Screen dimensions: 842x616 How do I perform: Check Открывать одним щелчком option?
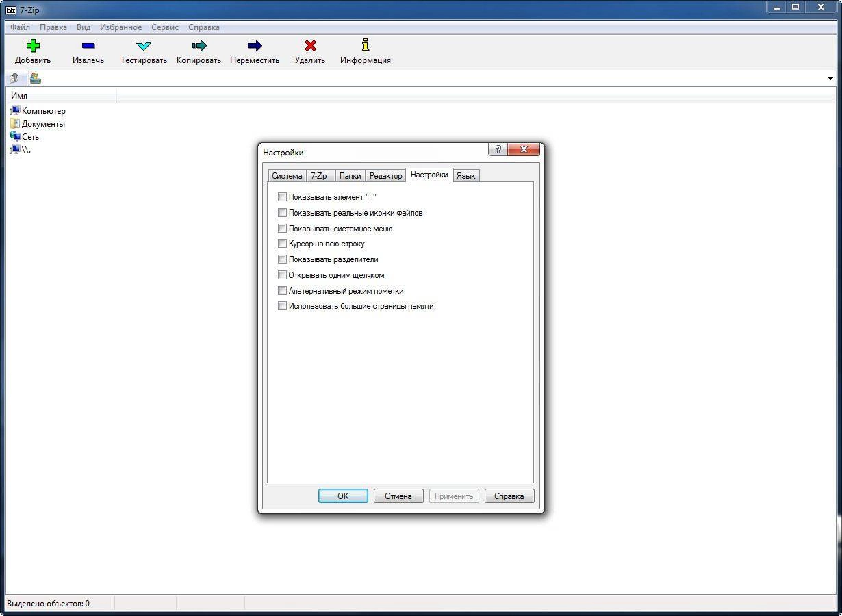coord(282,275)
